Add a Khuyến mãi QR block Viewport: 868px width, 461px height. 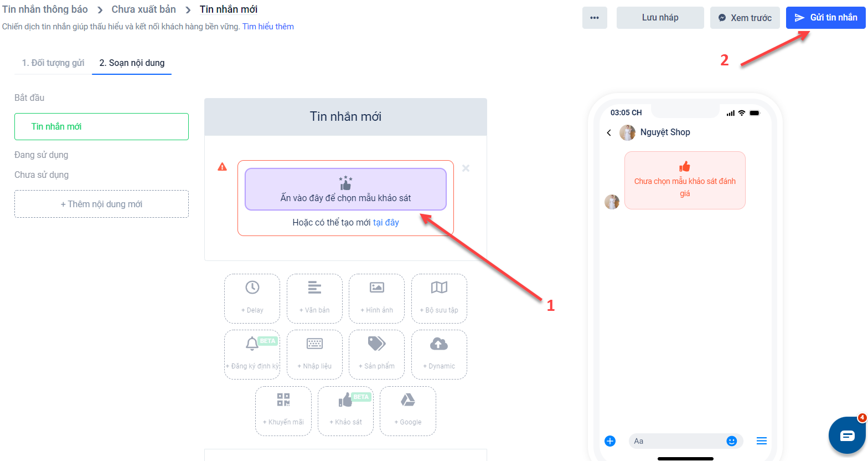[x=283, y=411]
